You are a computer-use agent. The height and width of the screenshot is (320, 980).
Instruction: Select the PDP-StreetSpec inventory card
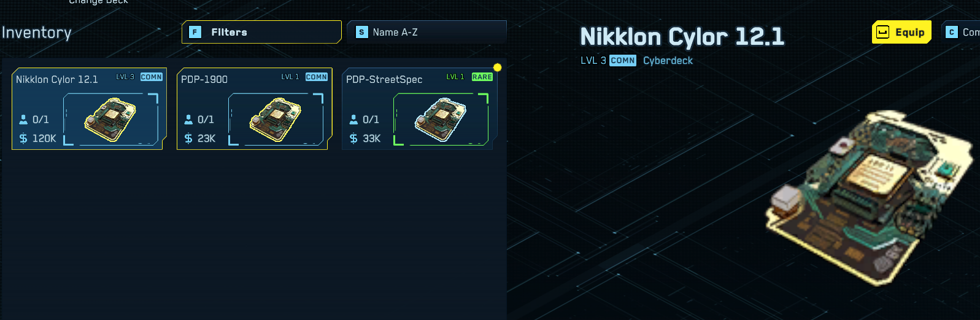pos(420,109)
